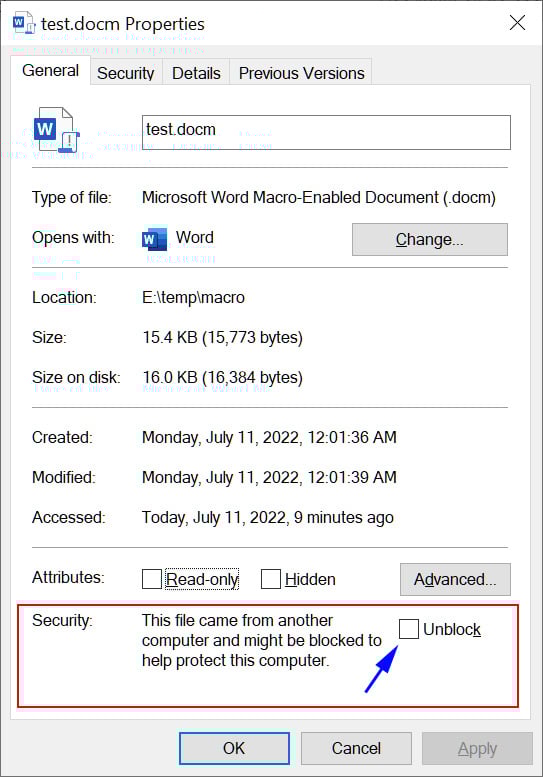Click the large test.docm file icon
543x777 pixels.
(56, 131)
